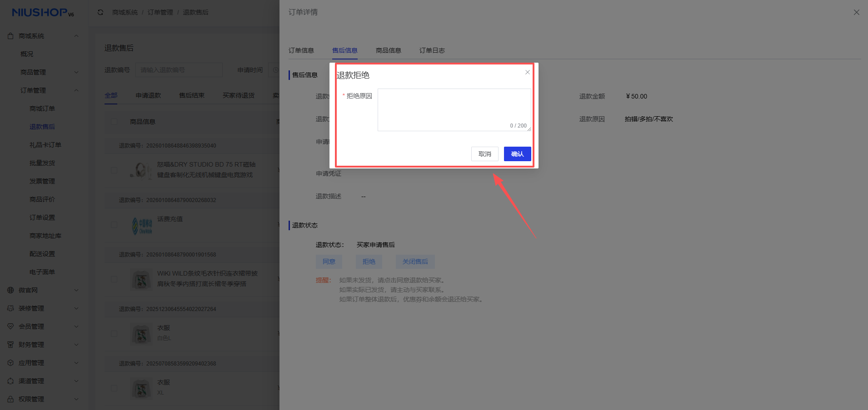Select the checkbox beside the WiKi WiLD dress
Screen dimensions: 868x410
[x=114, y=279]
